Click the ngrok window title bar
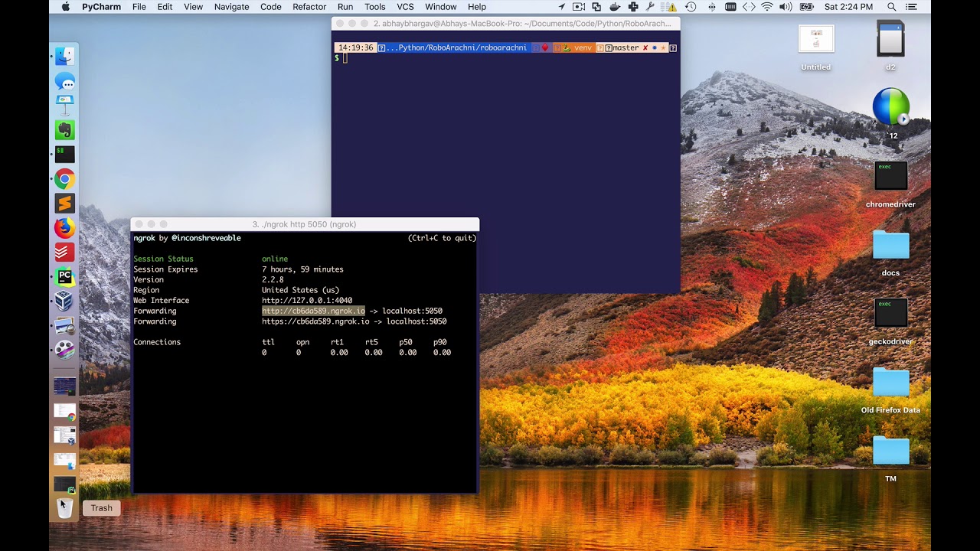Viewport: 980px width, 551px height. coord(305,224)
